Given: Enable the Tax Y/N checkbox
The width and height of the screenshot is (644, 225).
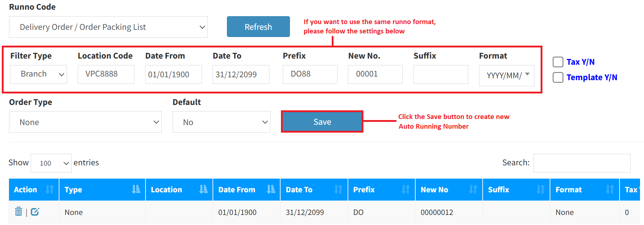Looking at the screenshot, I should coord(558,62).
